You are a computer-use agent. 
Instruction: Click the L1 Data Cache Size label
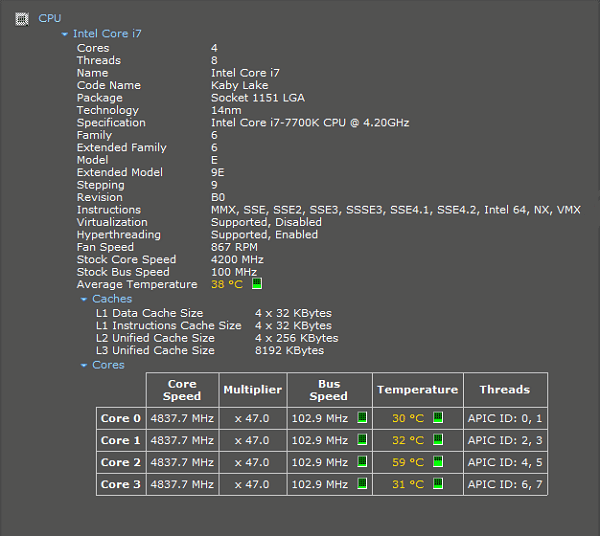(150, 313)
